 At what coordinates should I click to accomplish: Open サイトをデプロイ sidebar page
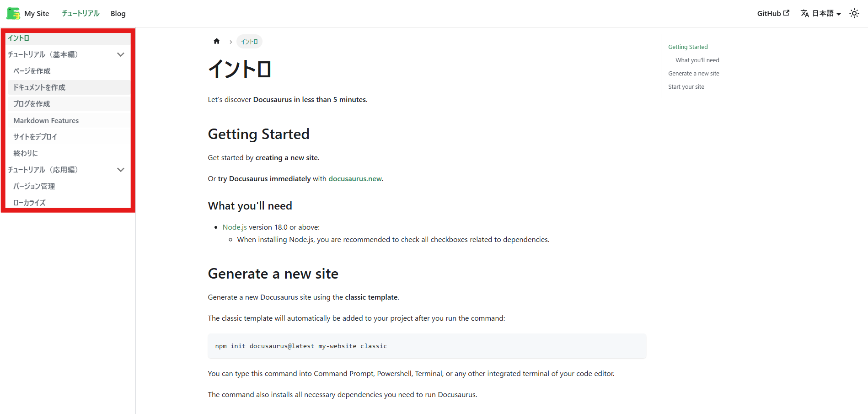click(70, 137)
